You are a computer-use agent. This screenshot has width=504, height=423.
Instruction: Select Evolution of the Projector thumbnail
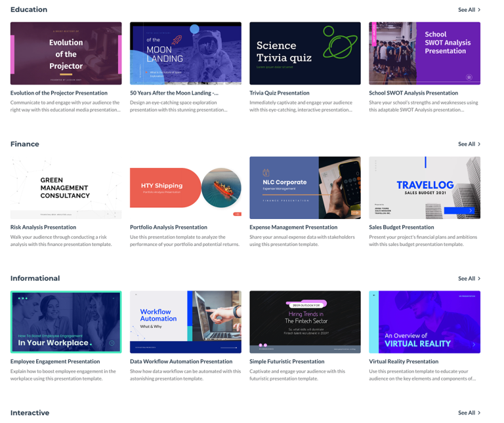pyautogui.click(x=66, y=53)
